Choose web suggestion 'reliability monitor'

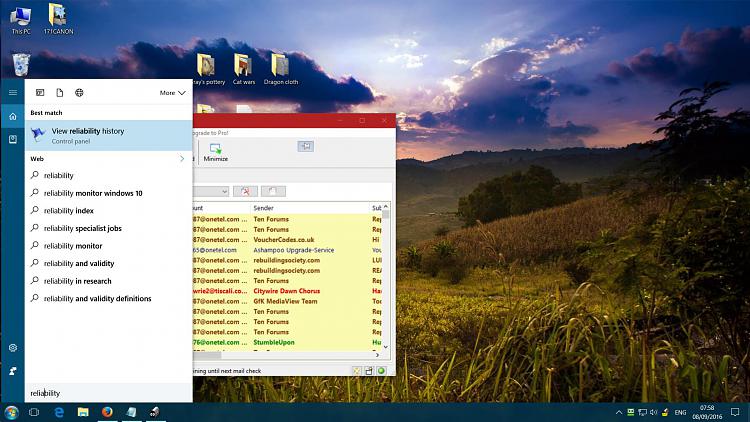[109, 246]
